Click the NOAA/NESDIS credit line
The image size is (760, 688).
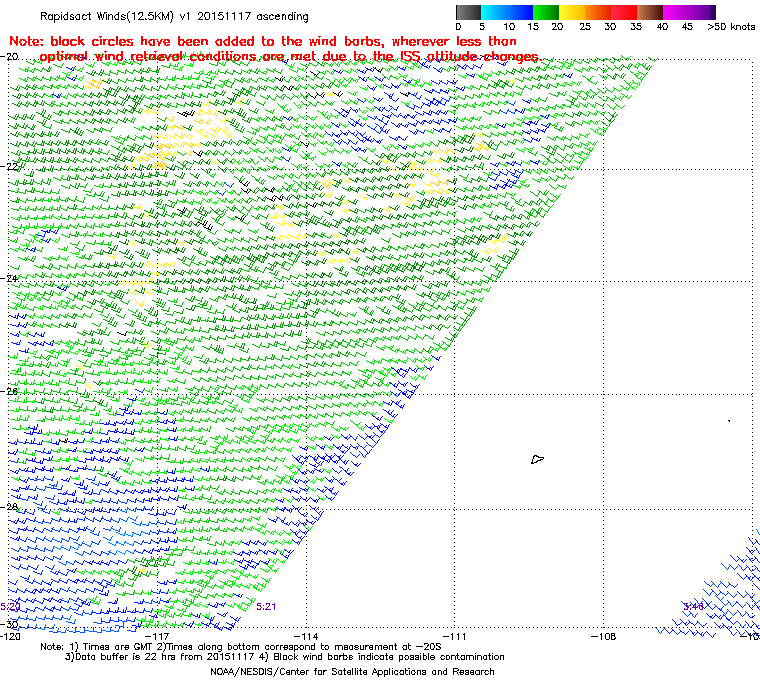(352, 672)
